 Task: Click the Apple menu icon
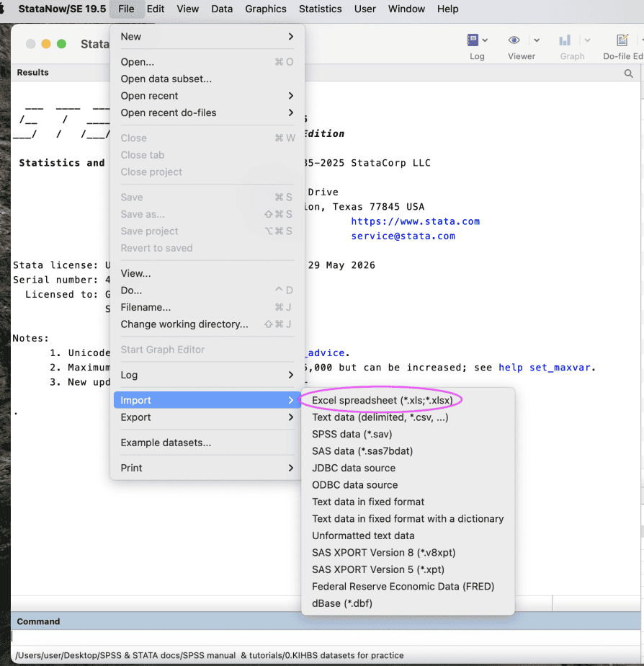(x=3, y=9)
